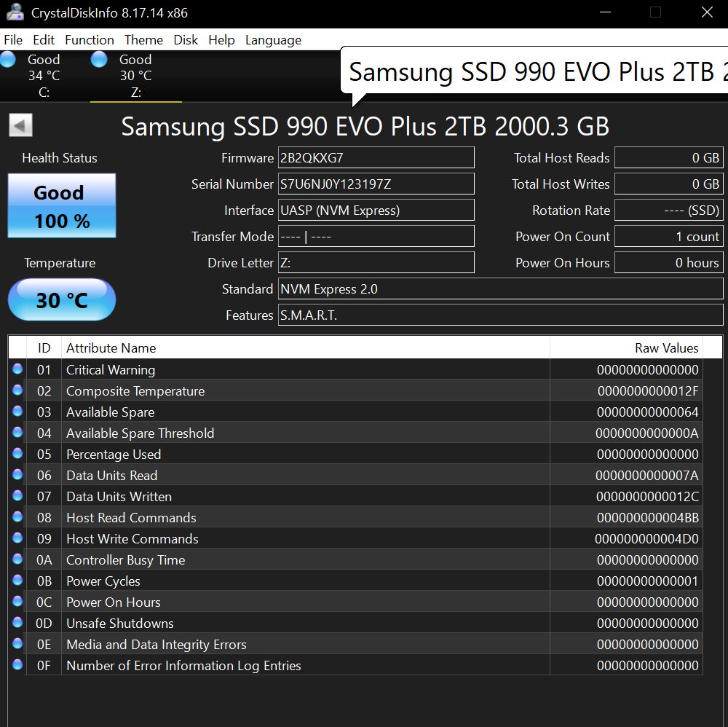This screenshot has height=727, width=728.
Task: Click the Drive Letter field Z:
Action: (x=376, y=262)
